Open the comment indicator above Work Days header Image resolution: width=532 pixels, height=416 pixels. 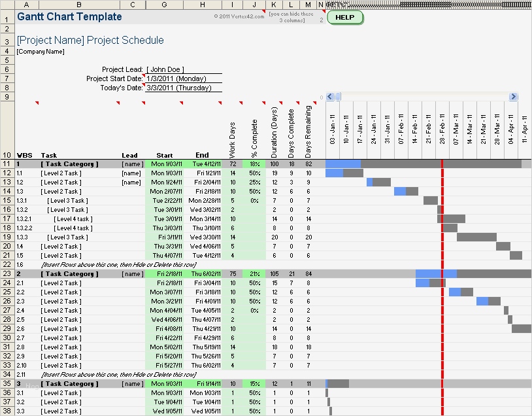click(x=241, y=102)
